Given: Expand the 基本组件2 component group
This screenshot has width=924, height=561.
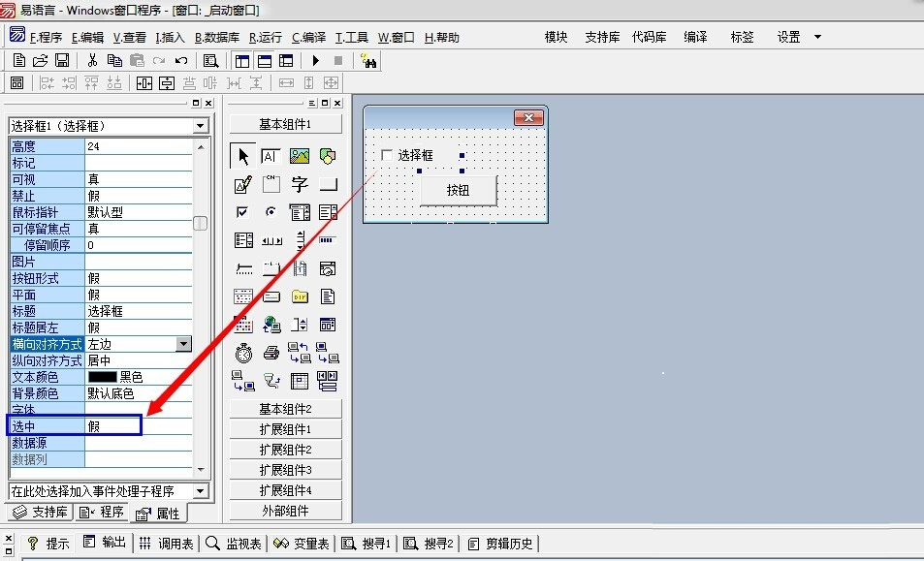Looking at the screenshot, I should (x=285, y=409).
